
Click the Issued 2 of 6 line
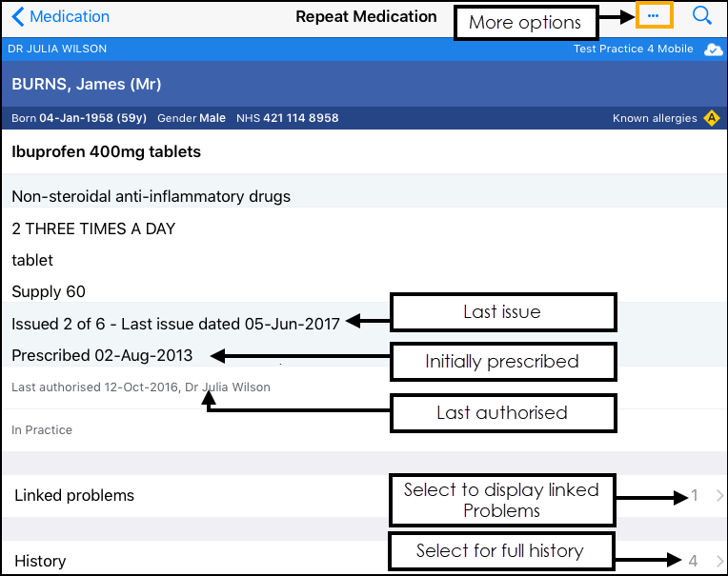coord(175,324)
